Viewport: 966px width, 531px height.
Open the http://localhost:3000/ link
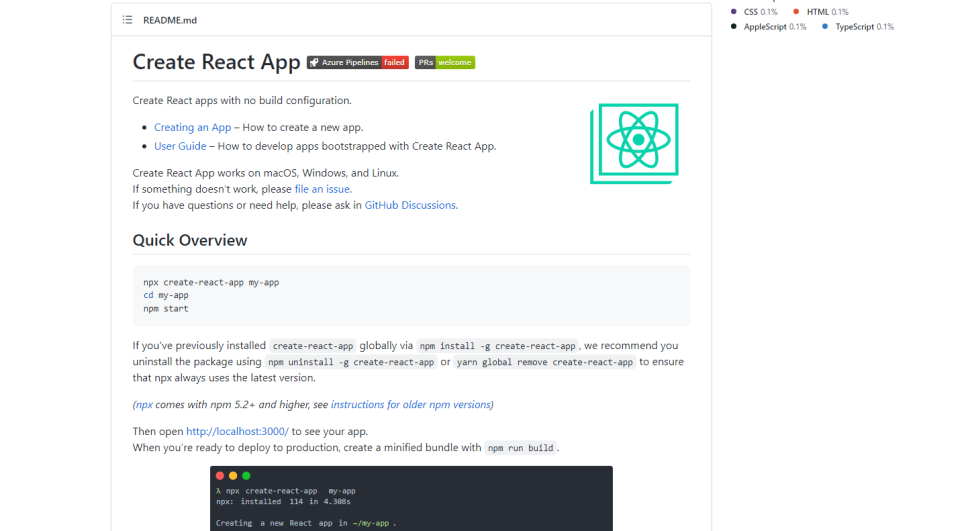(237, 431)
